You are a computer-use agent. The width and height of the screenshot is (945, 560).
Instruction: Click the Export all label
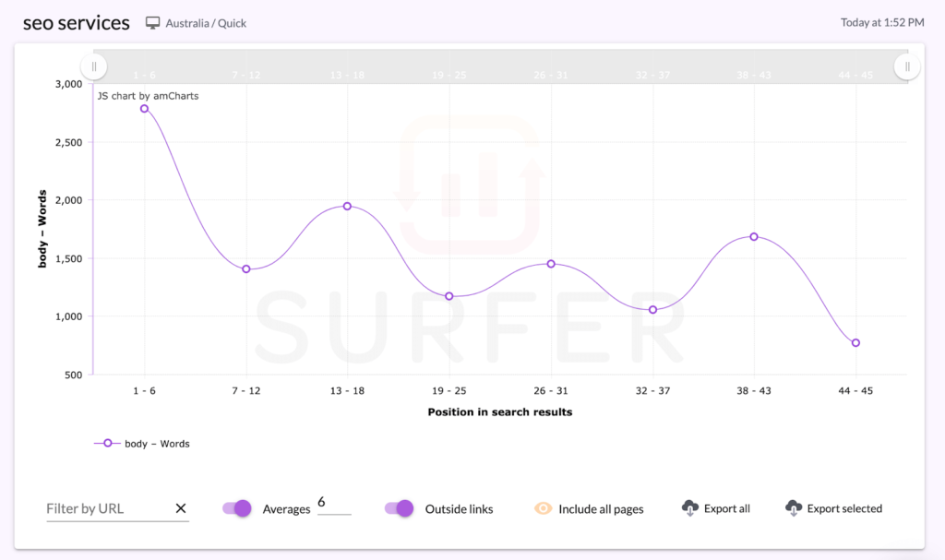tap(727, 508)
